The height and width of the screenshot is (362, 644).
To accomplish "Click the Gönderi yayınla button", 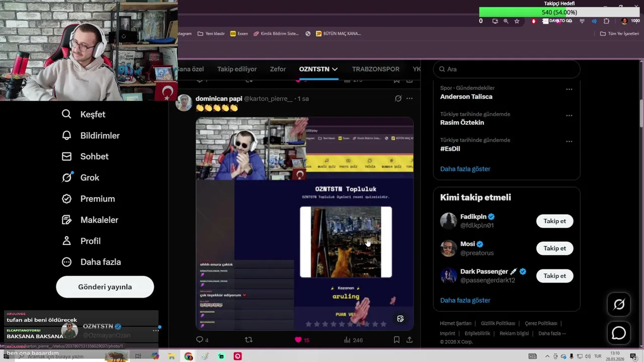I will point(105,287).
